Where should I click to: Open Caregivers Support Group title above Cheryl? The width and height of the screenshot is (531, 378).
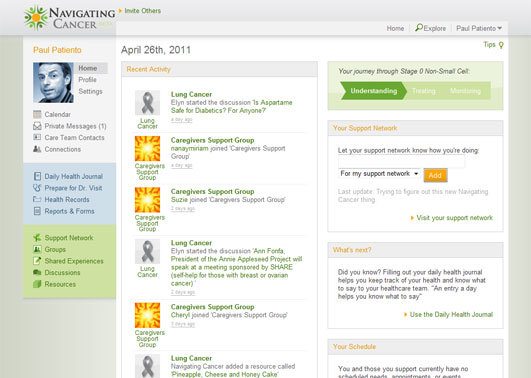[x=212, y=307]
